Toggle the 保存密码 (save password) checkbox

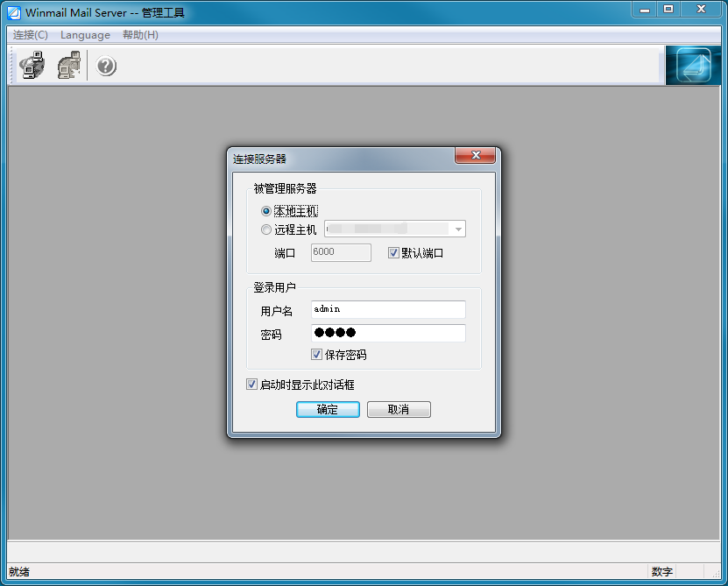pos(317,354)
